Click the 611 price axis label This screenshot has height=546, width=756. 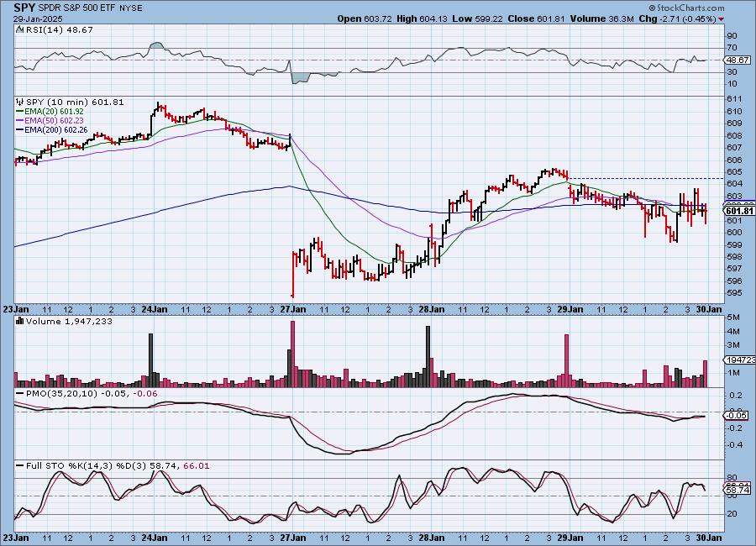click(x=734, y=99)
